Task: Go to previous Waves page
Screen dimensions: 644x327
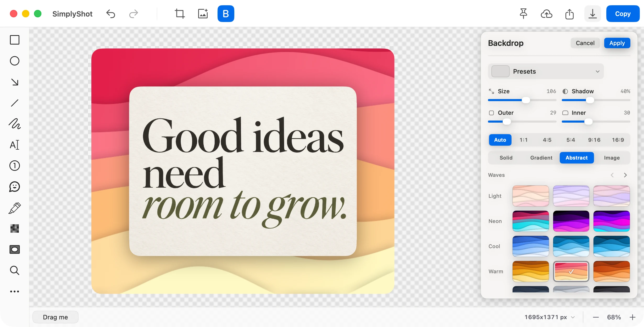Action: coord(612,175)
